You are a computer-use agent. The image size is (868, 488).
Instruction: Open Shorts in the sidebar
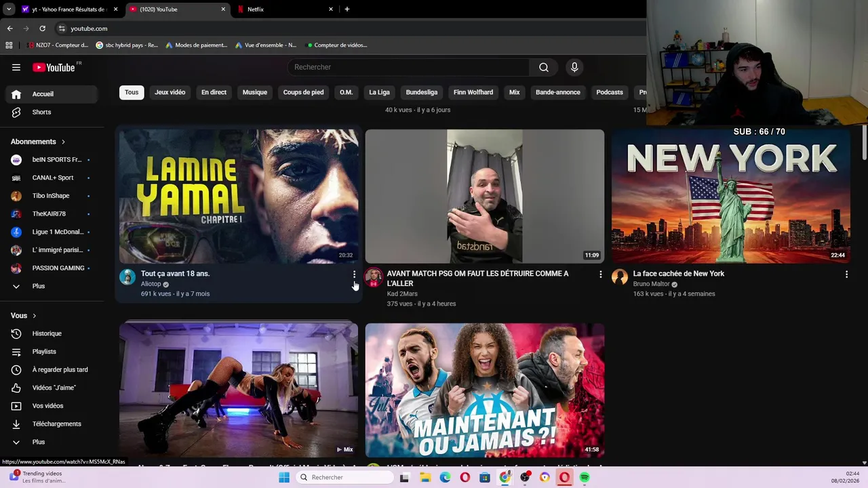point(52,112)
